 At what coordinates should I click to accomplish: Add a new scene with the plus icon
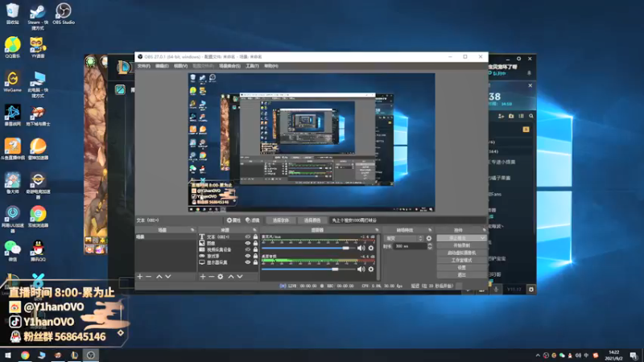pos(139,277)
